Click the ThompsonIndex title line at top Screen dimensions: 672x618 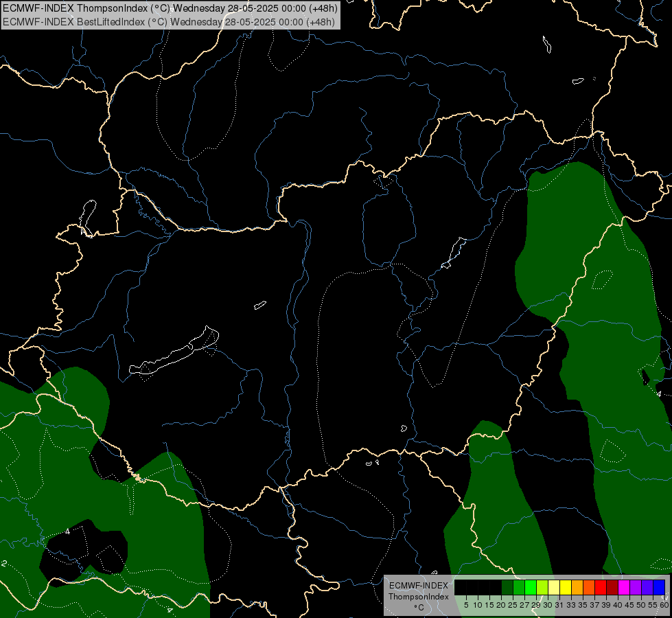[x=170, y=8]
